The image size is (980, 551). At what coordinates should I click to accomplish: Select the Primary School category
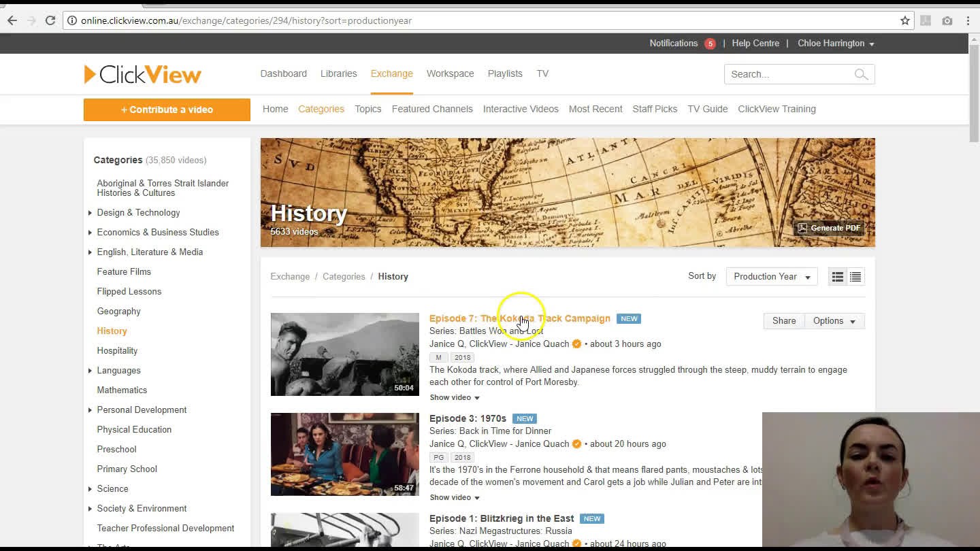[x=127, y=469]
